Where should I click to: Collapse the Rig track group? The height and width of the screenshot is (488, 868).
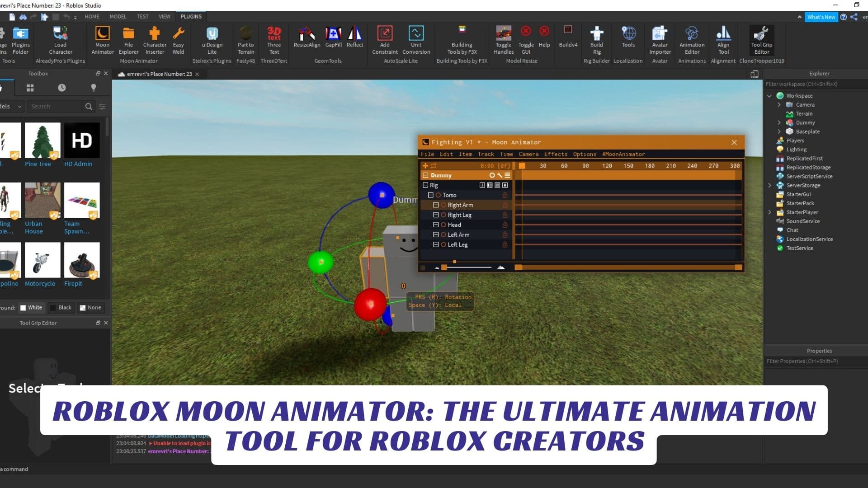coord(425,185)
